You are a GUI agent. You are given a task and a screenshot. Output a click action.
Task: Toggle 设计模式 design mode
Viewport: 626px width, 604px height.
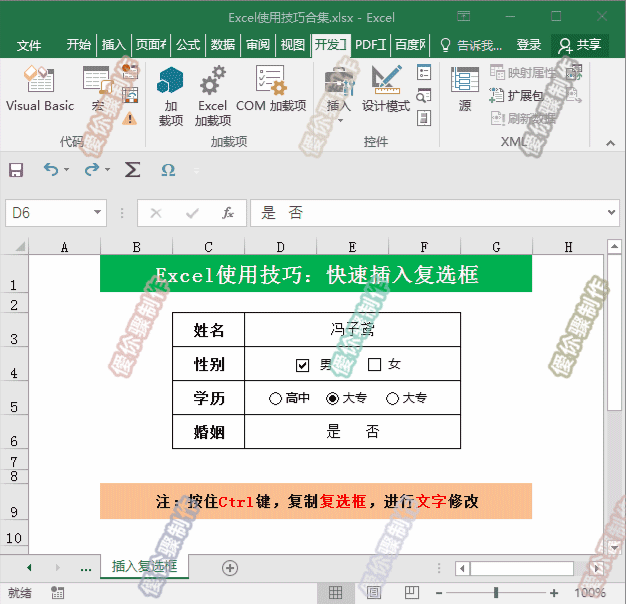(x=386, y=89)
